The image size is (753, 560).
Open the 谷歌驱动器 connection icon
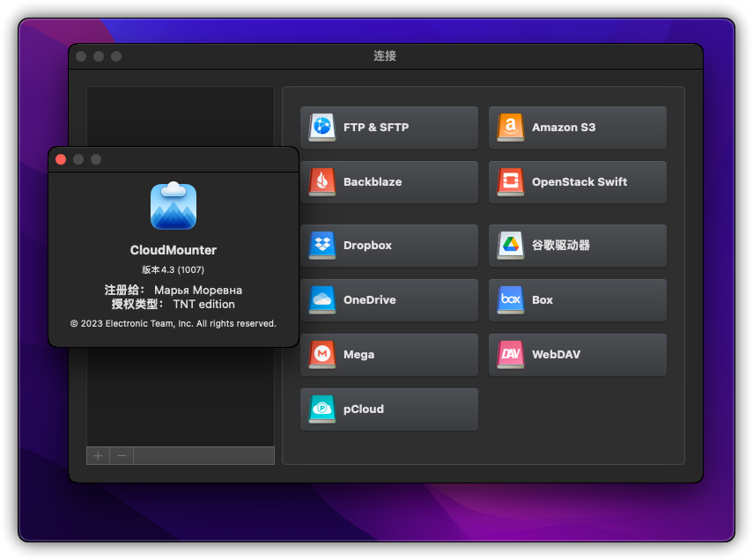510,246
